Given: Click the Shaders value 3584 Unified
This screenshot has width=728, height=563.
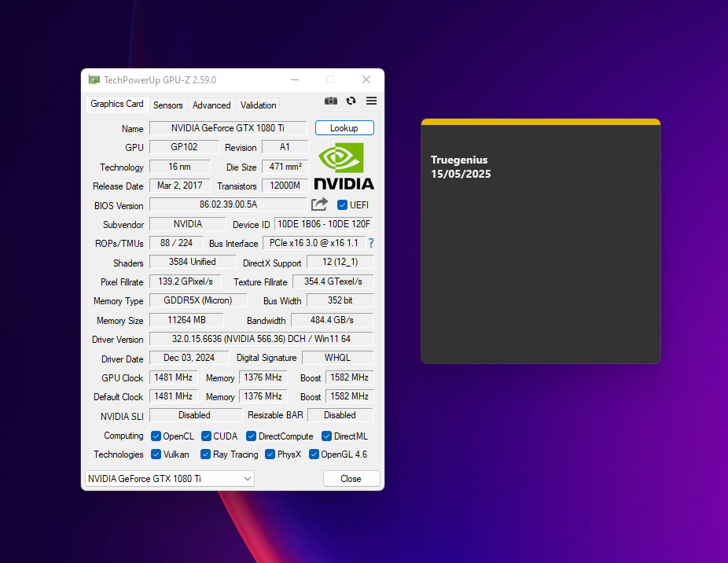Looking at the screenshot, I should [192, 262].
